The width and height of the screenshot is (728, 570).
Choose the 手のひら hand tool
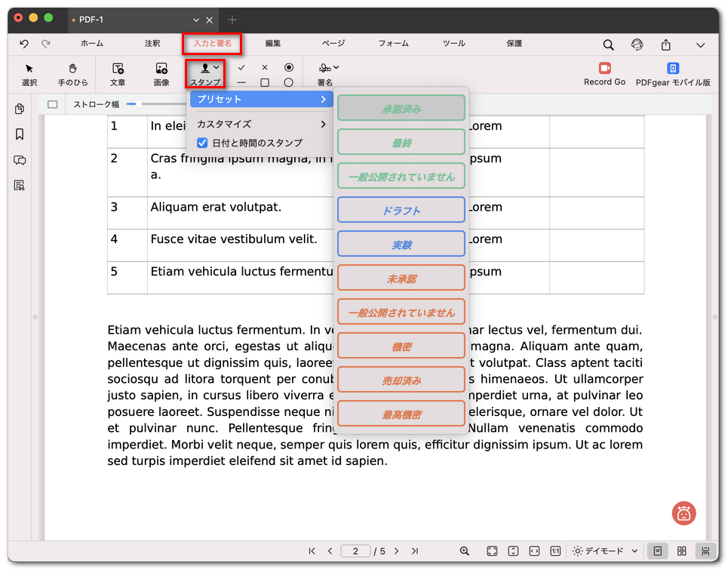point(73,73)
